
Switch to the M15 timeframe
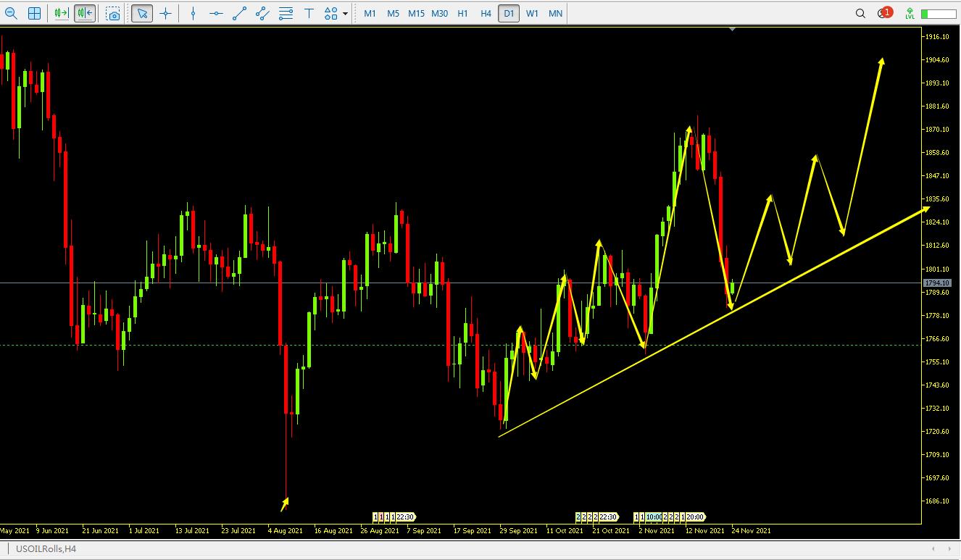pos(416,14)
